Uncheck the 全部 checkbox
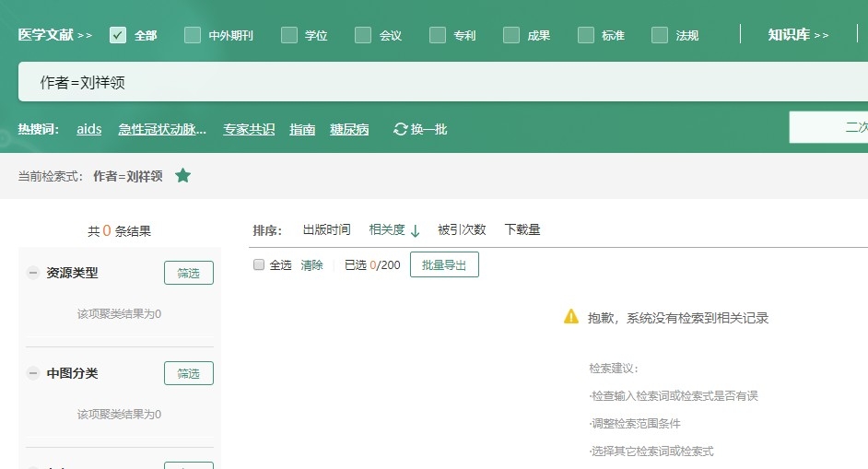Viewport: 868px width, 469px height. (x=118, y=35)
